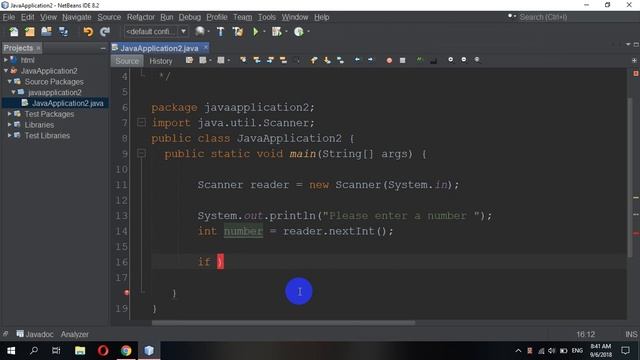Click the Debug Project toolbar icon
This screenshot has width=640, height=360.
pos(277,31)
